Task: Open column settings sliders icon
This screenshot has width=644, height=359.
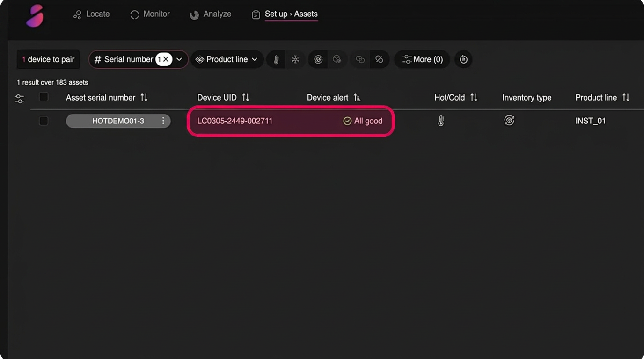Action: [19, 99]
